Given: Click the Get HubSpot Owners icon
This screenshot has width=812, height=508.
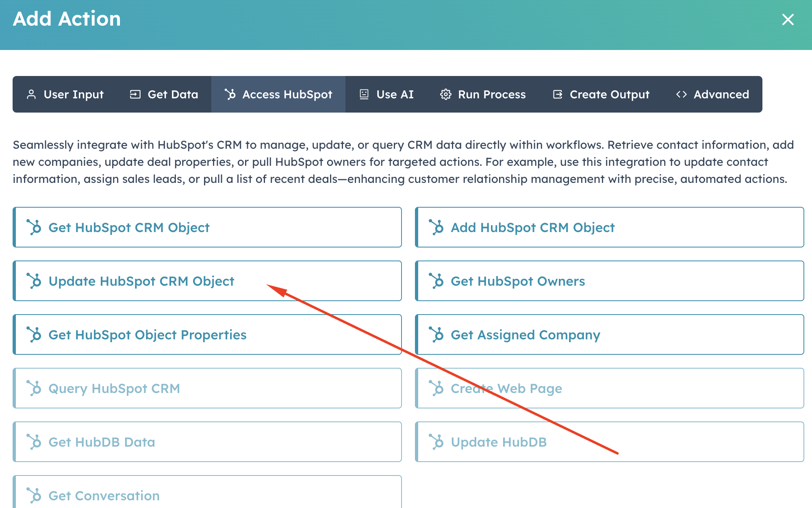Looking at the screenshot, I should [437, 281].
